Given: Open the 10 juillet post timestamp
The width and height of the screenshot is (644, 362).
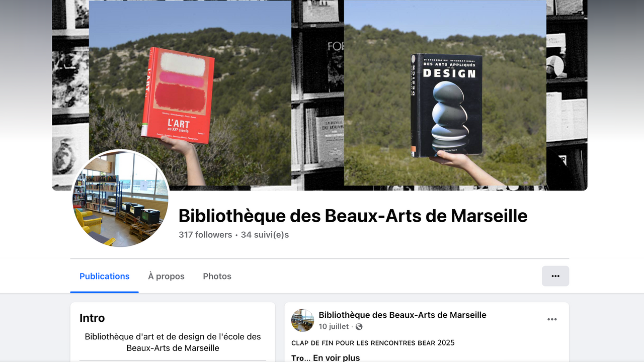Looking at the screenshot, I should click(334, 327).
